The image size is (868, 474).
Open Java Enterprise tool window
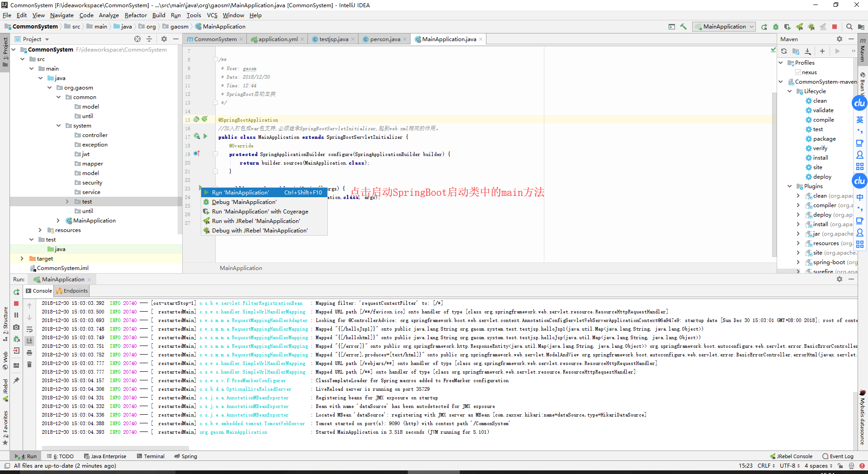coord(104,456)
